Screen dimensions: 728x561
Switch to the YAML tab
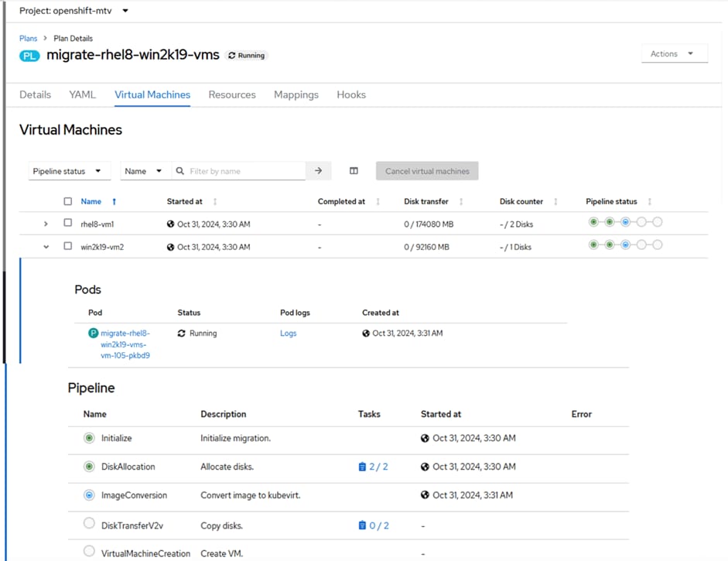[x=82, y=94]
